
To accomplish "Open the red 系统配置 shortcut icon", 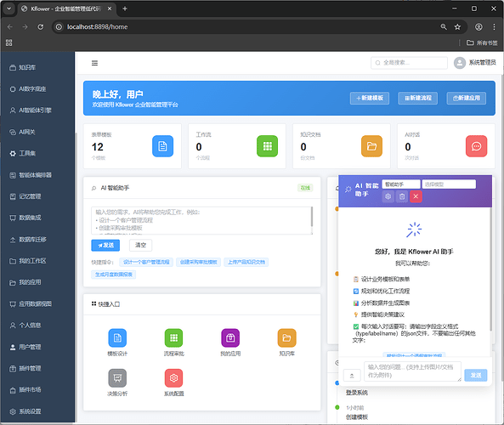I will [174, 377].
